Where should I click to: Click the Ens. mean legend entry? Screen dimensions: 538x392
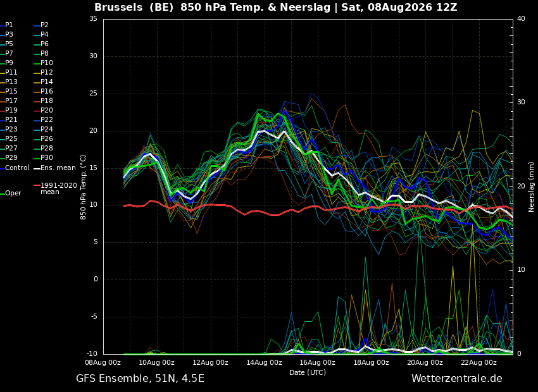coord(55,168)
